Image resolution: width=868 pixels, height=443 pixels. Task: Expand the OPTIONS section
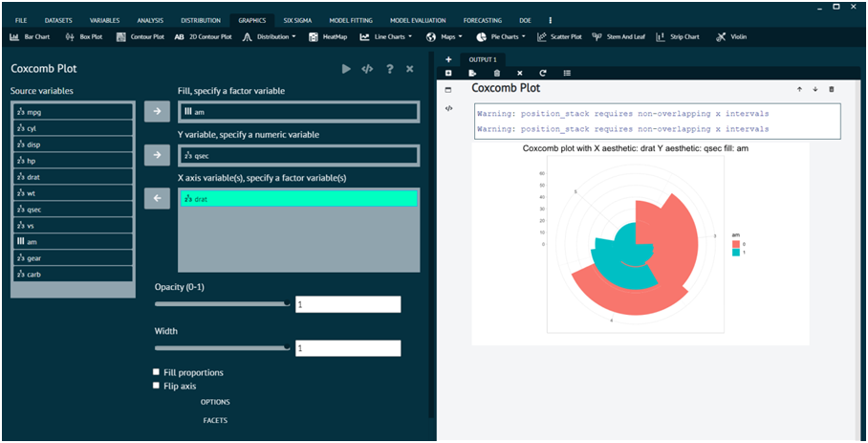coord(215,402)
